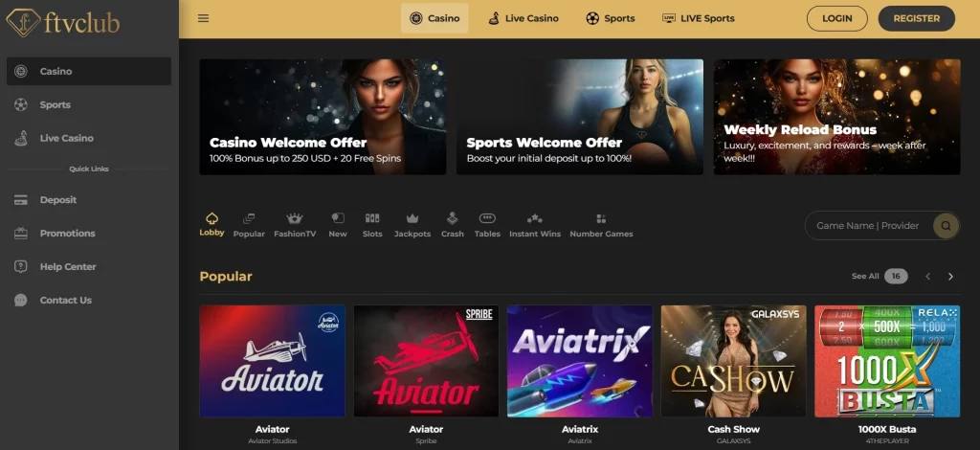Switch to the Live Casino top tab
Screen dimensions: 980x450
point(523,18)
